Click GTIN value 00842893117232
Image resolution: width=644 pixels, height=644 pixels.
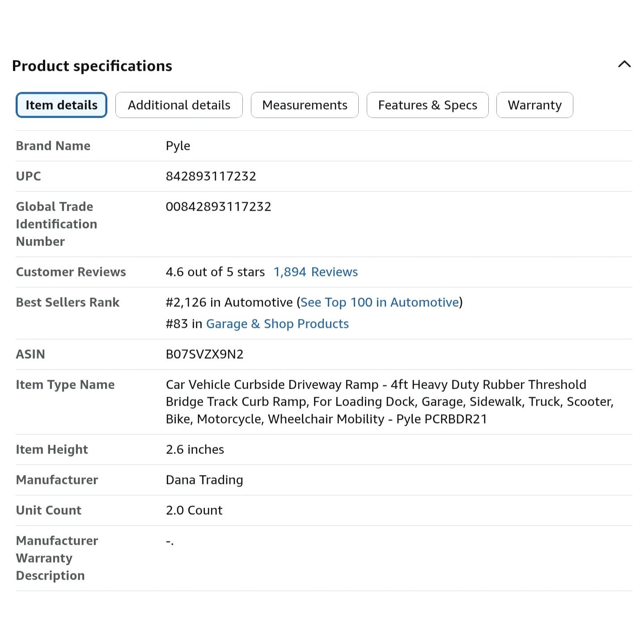point(219,207)
